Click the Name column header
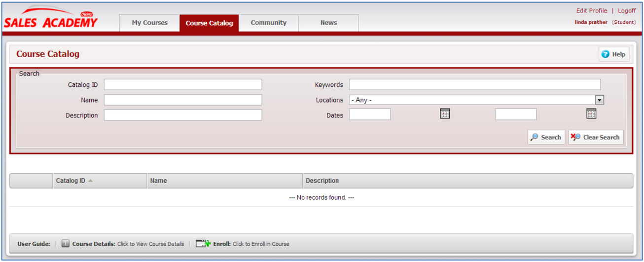 tap(159, 181)
